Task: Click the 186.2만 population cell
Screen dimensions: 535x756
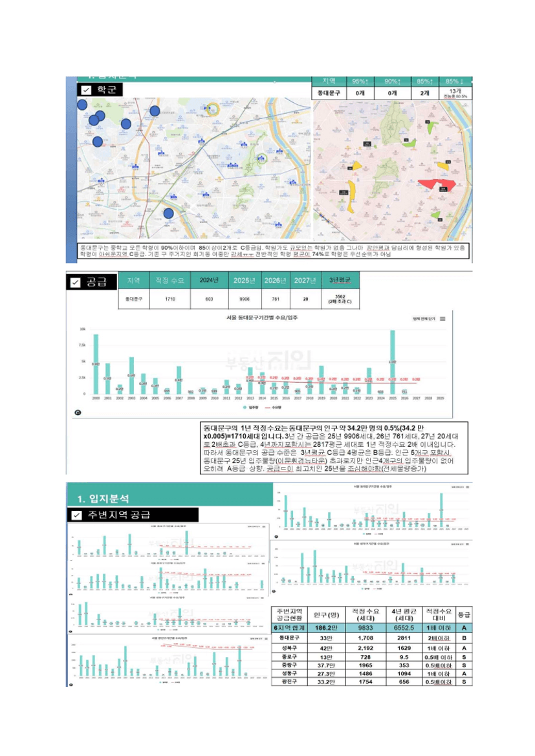Action: pyautogui.click(x=326, y=628)
